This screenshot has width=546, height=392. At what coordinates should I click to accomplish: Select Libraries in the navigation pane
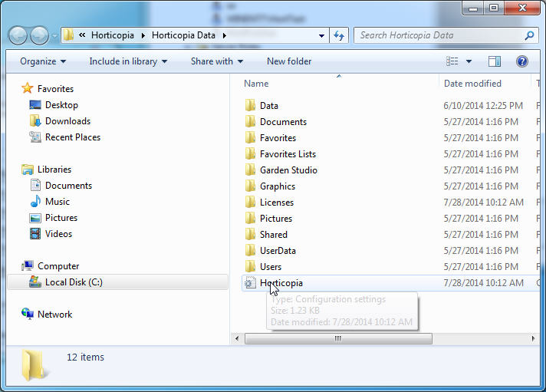[x=46, y=170]
